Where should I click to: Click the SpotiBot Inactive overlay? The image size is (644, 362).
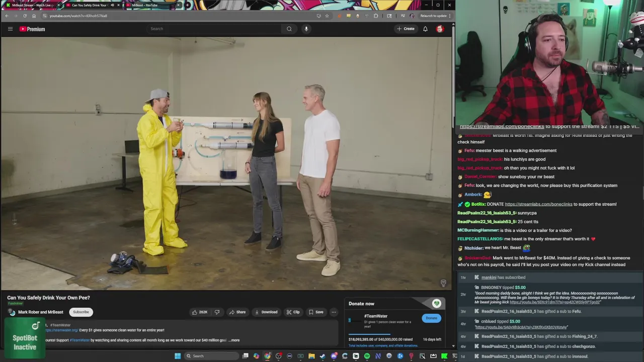[25, 337]
